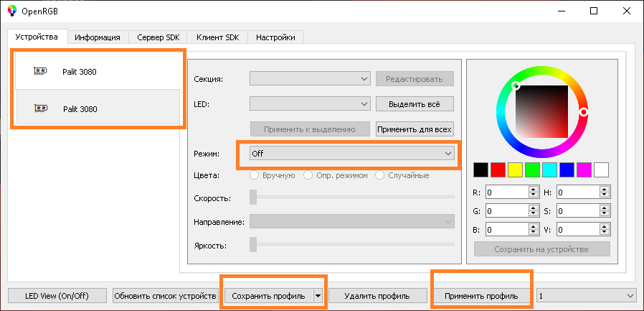Image resolution: width=644 pixels, height=311 pixels.
Task: Pick the cyan color swatch
Action: tap(549, 170)
